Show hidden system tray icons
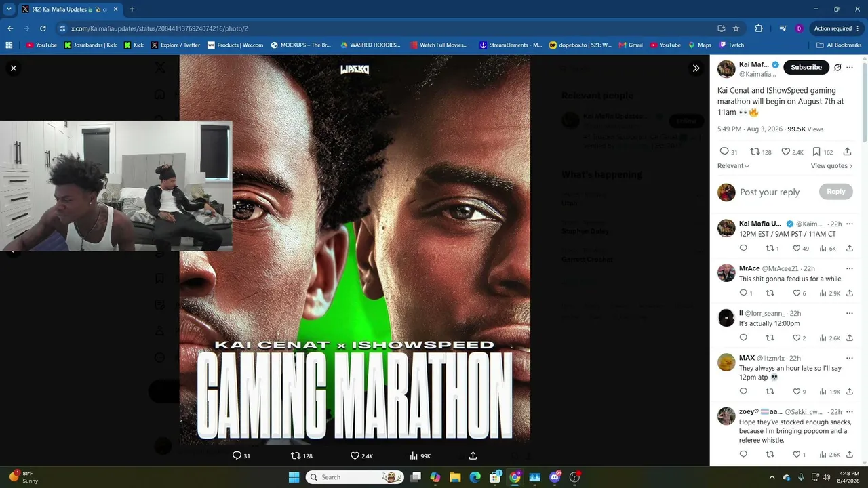The image size is (868, 488). (772, 477)
